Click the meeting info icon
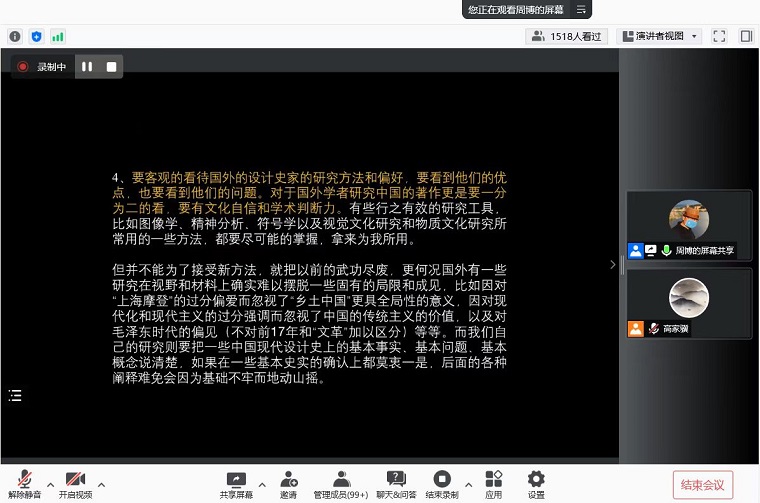 pos(15,36)
